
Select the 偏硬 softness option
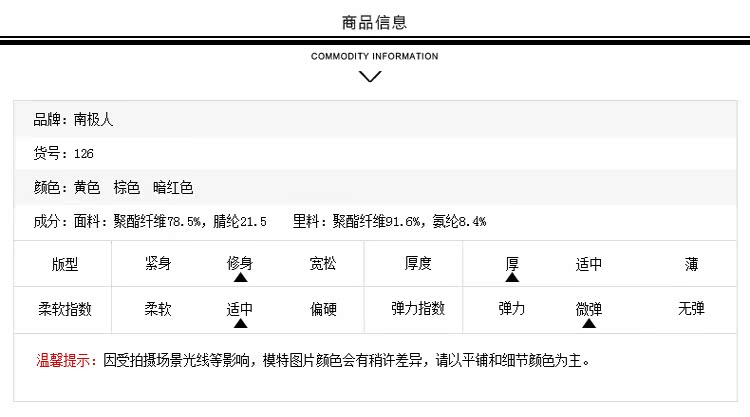tap(323, 309)
